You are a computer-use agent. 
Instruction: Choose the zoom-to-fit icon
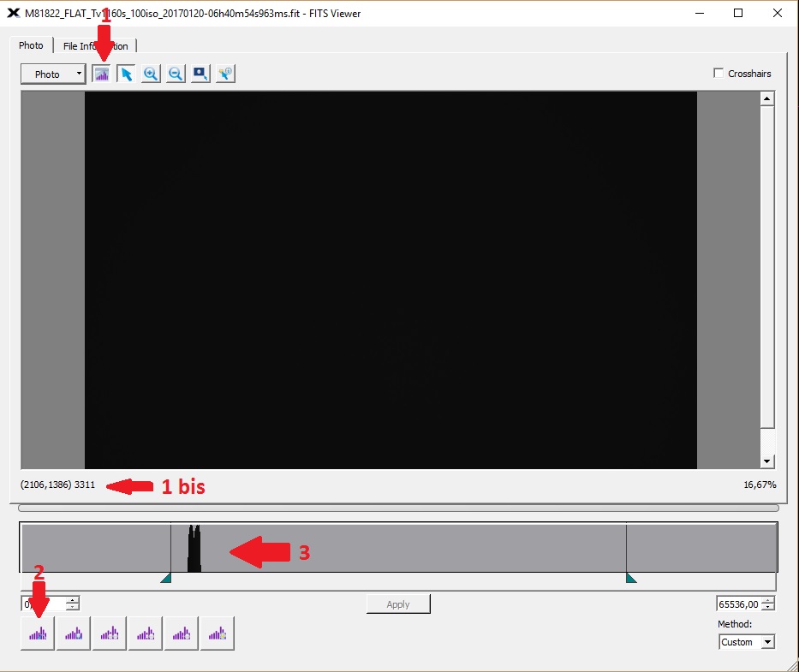click(x=200, y=74)
